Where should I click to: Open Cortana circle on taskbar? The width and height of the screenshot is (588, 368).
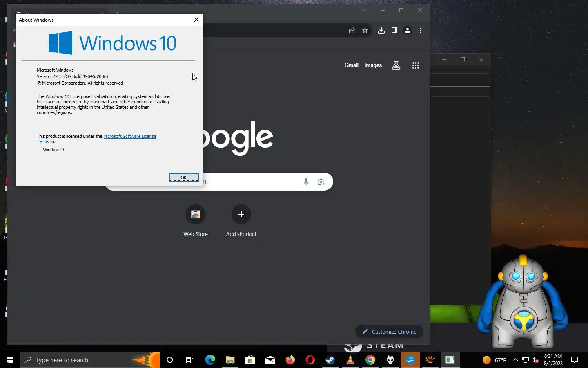(x=170, y=360)
